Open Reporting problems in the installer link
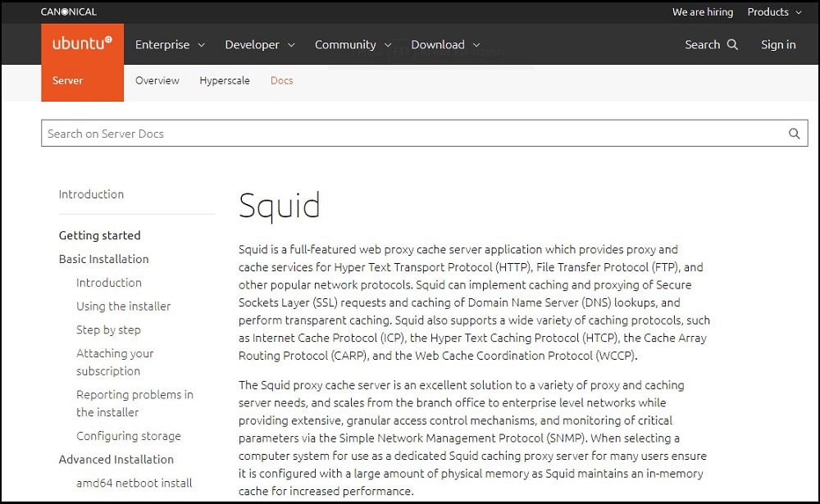Viewport: 820px width, 504px height. coord(134,403)
